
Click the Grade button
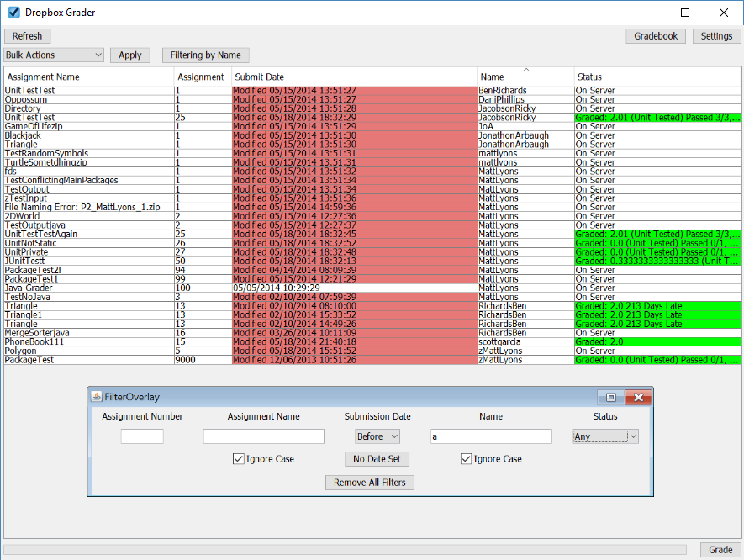[720, 550]
